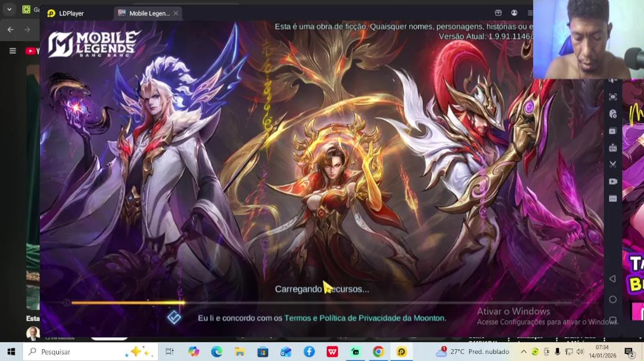Click the YouTube logo in browser

point(32,51)
